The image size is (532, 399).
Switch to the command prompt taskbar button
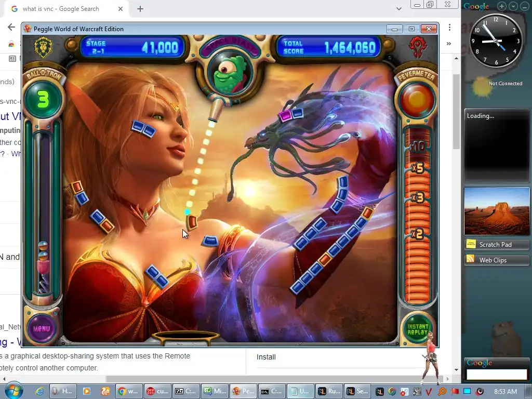[x=271, y=391]
